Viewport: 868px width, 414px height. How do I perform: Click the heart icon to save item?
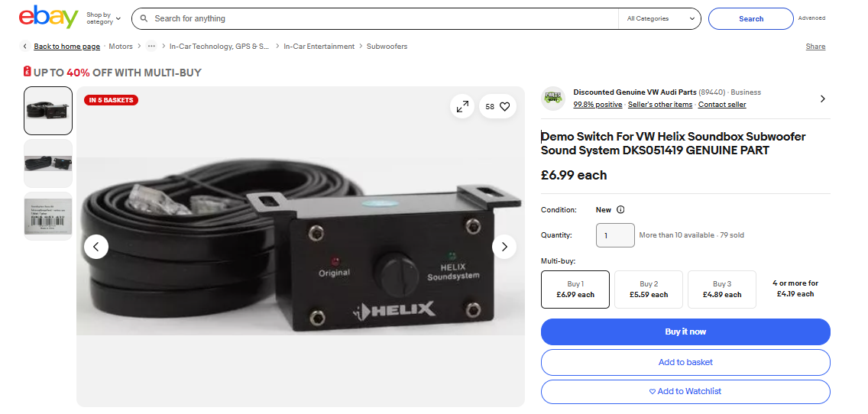tap(504, 107)
